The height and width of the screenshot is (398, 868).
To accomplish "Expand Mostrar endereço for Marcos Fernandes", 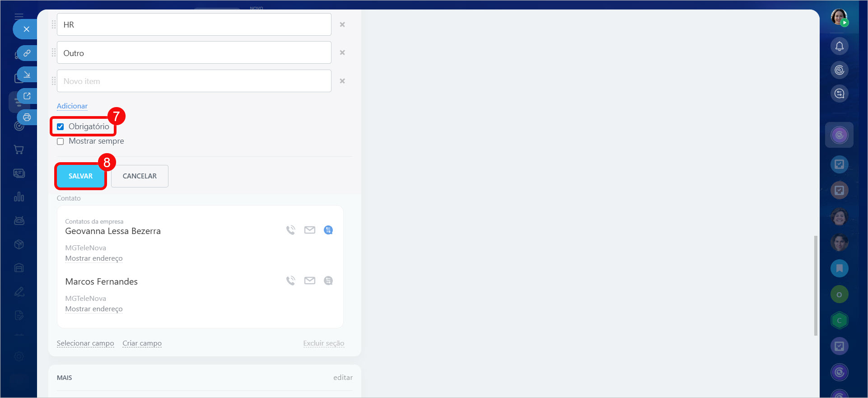I will pyautogui.click(x=94, y=309).
